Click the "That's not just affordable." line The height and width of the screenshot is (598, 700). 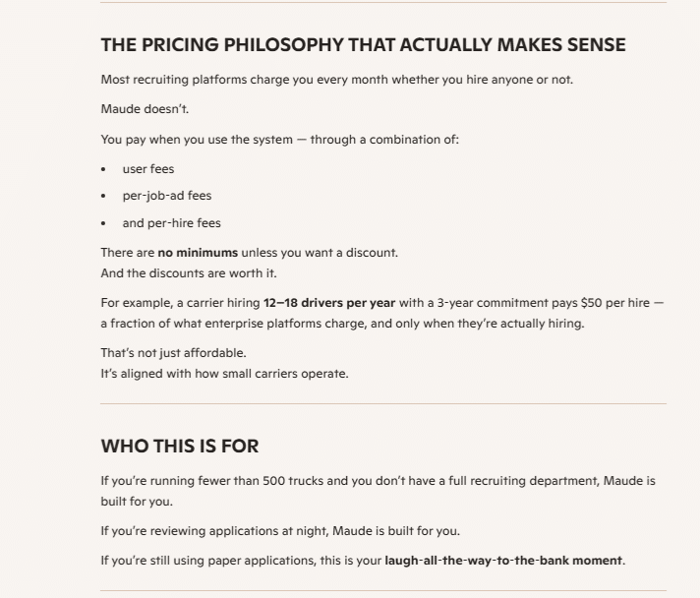click(173, 353)
